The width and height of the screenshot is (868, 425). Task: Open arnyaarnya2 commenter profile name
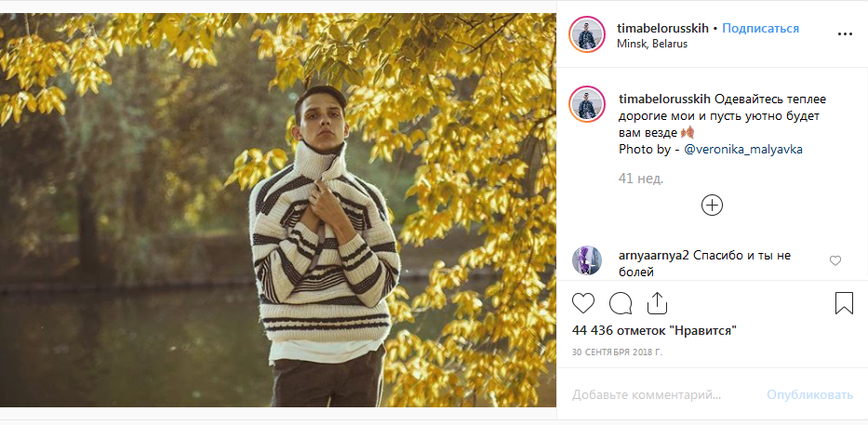(x=652, y=255)
